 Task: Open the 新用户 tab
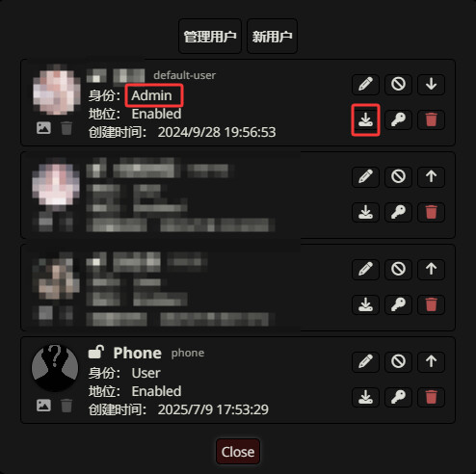coord(272,37)
